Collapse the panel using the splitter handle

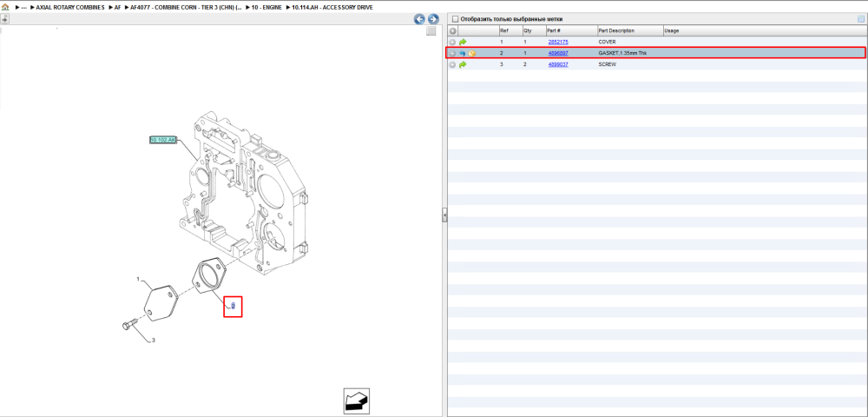click(x=444, y=215)
